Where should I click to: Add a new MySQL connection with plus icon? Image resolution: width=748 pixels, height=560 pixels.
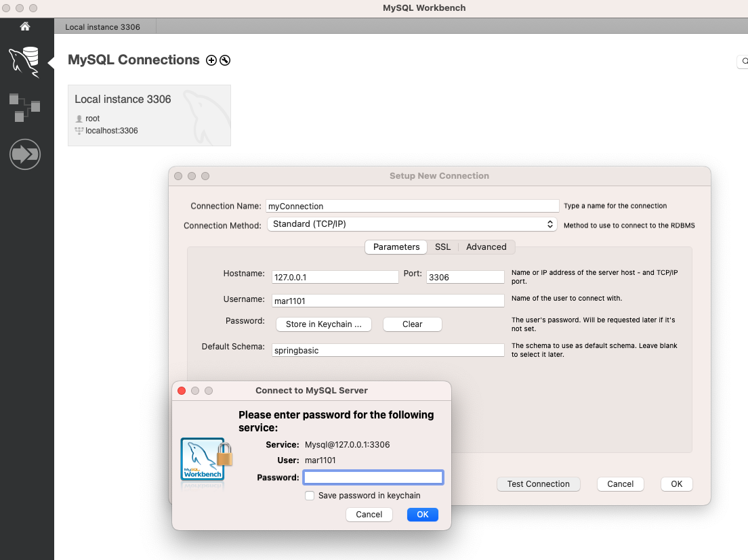[x=211, y=60]
